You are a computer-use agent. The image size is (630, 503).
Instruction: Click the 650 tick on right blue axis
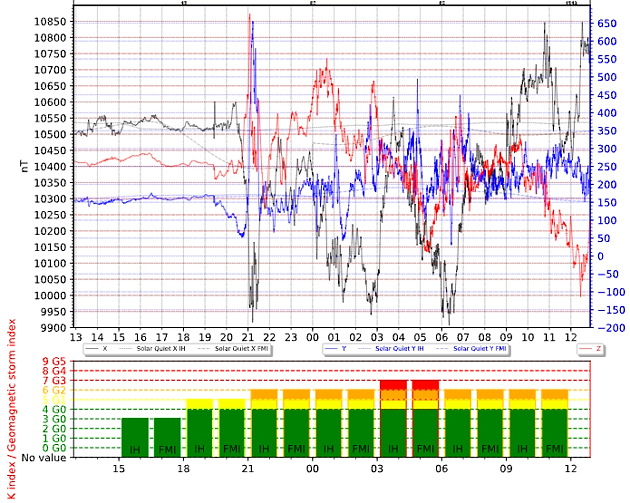coord(608,21)
